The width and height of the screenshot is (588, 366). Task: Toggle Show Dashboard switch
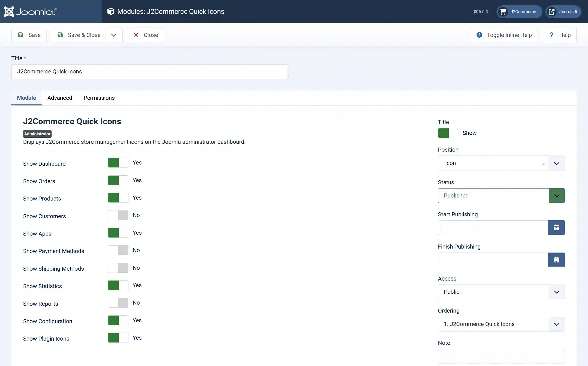pyautogui.click(x=118, y=163)
